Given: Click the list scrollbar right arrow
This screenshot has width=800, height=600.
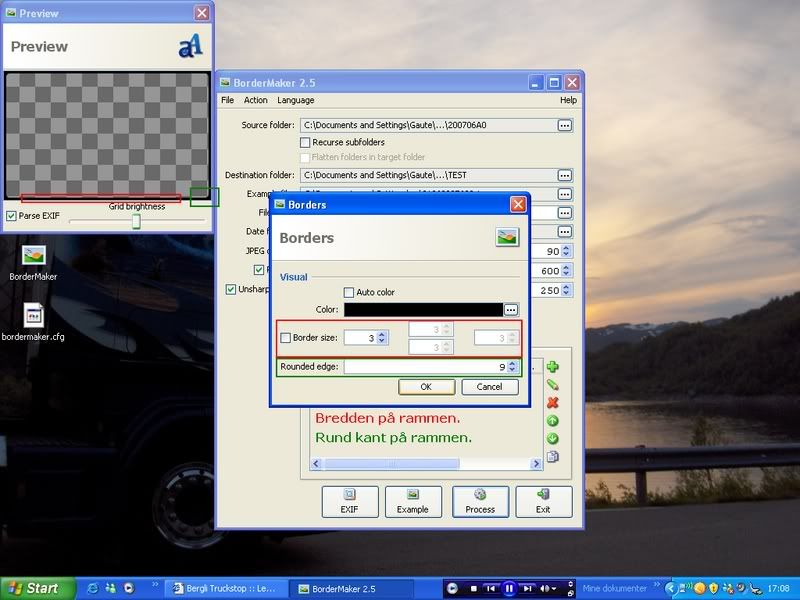Looking at the screenshot, I should [536, 464].
